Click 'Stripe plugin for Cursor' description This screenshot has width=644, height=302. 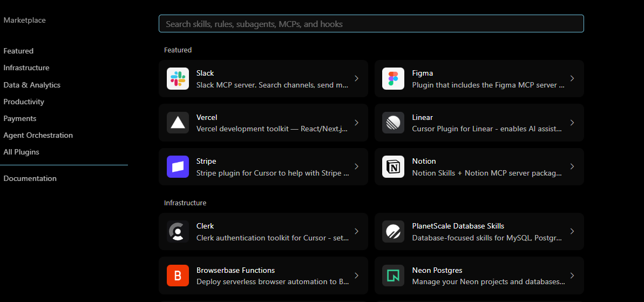click(273, 173)
